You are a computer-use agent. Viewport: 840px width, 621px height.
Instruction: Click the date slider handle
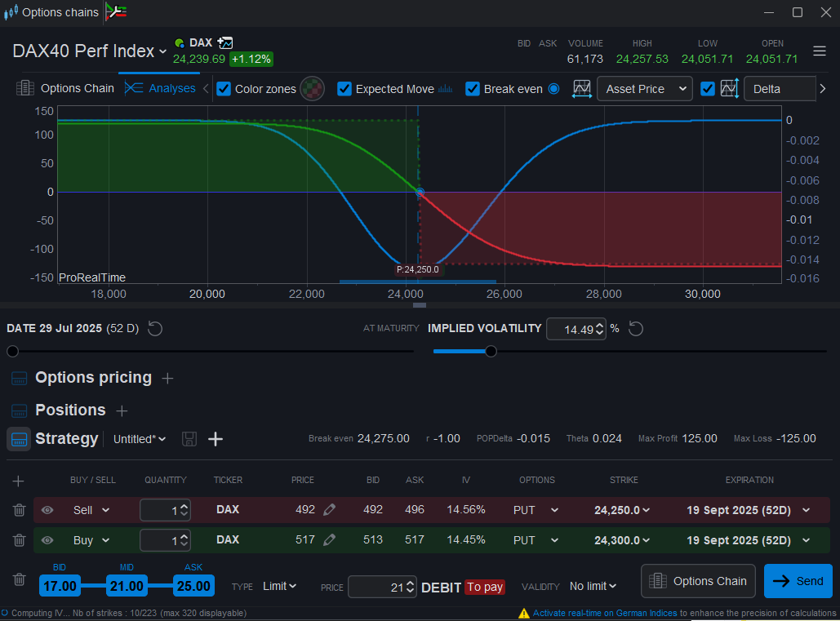[x=13, y=352]
